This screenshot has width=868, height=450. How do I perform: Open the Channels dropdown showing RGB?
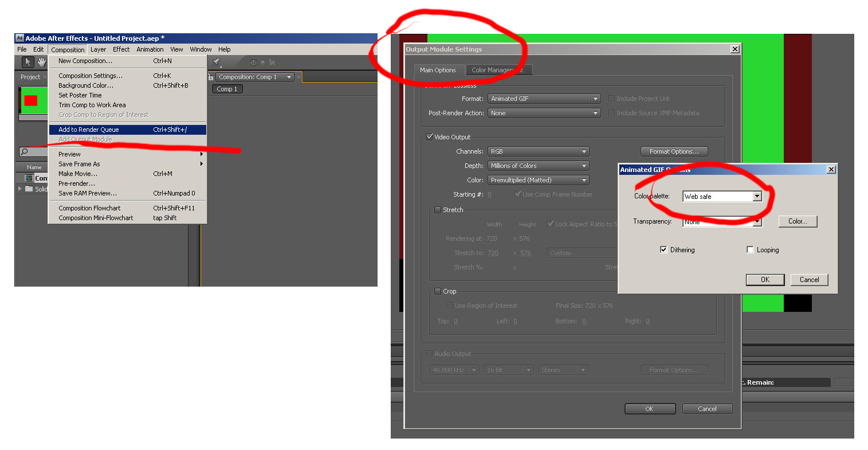tap(538, 151)
